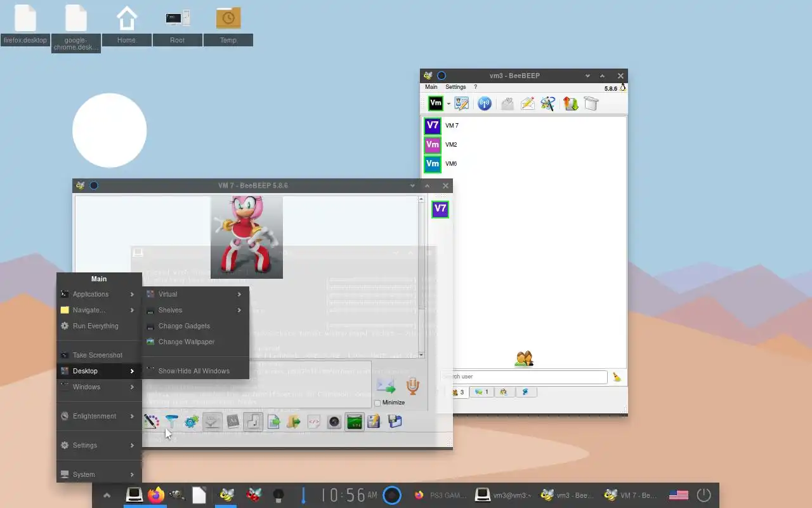Image resolution: width=812 pixels, height=508 pixels.
Task: Expand the Windows submenu in Main menu
Action: (x=99, y=387)
